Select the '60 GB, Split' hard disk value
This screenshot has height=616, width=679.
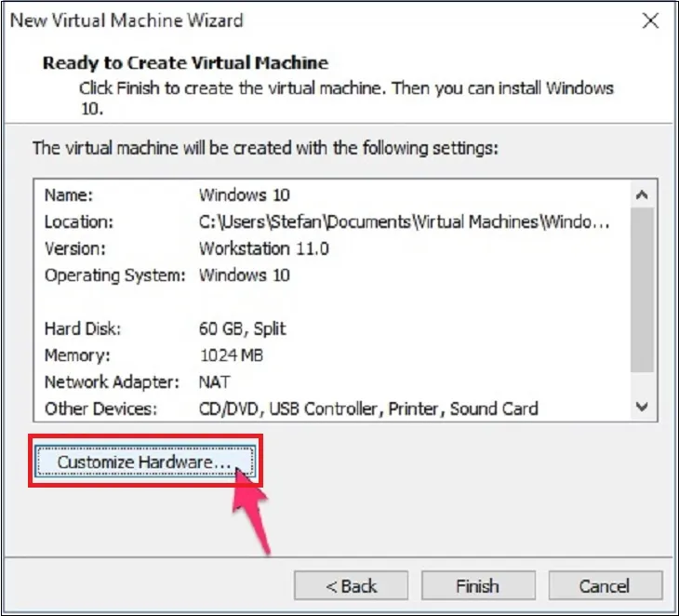tap(242, 328)
